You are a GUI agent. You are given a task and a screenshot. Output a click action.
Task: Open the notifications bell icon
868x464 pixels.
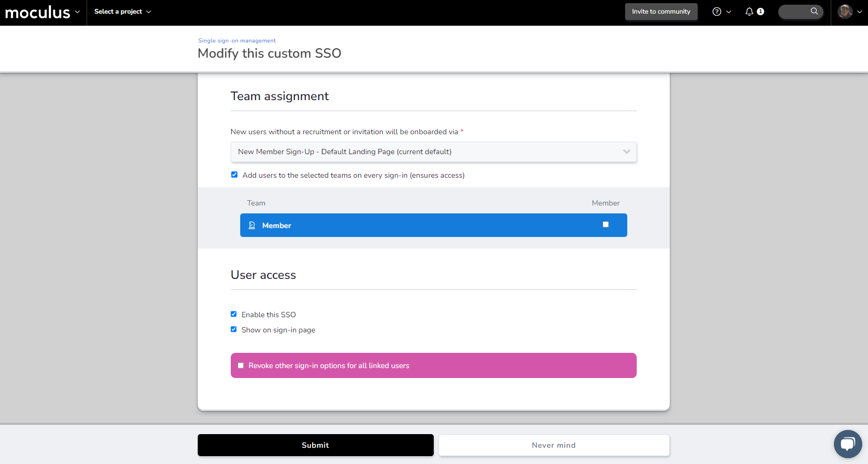(749, 12)
